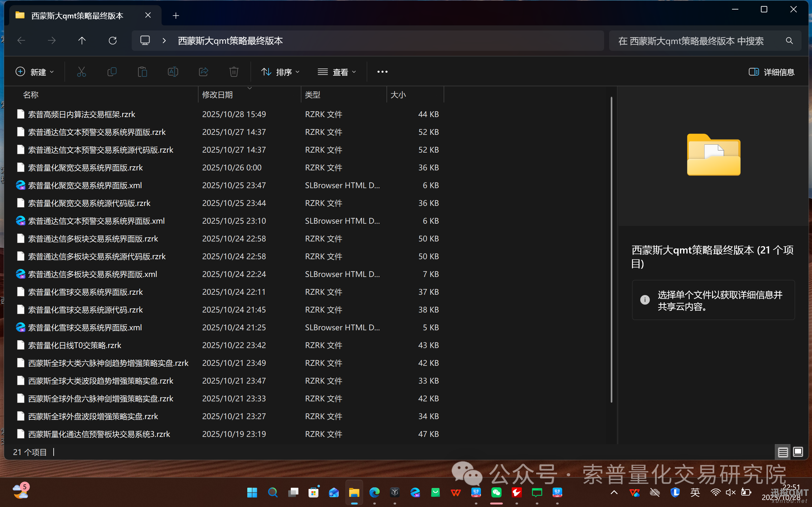Screen dimensions: 812x507
Task: Select file 索普高频日内算法交易框架.rzrk
Action: pos(82,114)
